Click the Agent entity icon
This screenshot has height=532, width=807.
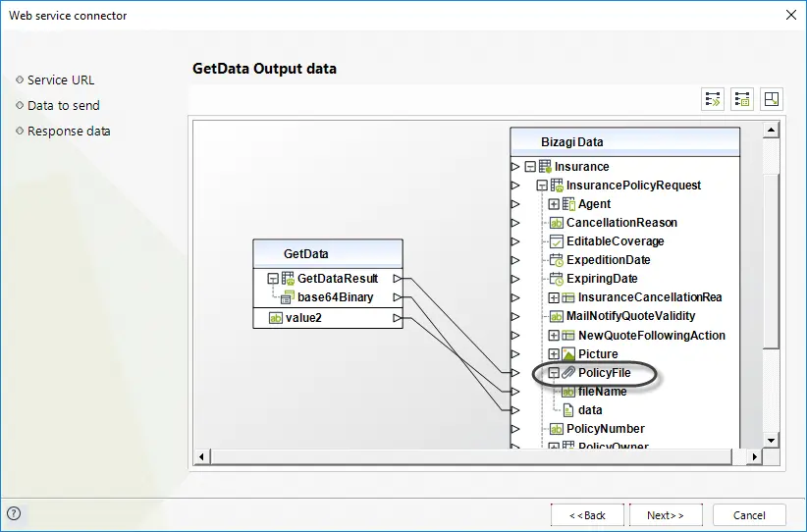(568, 204)
